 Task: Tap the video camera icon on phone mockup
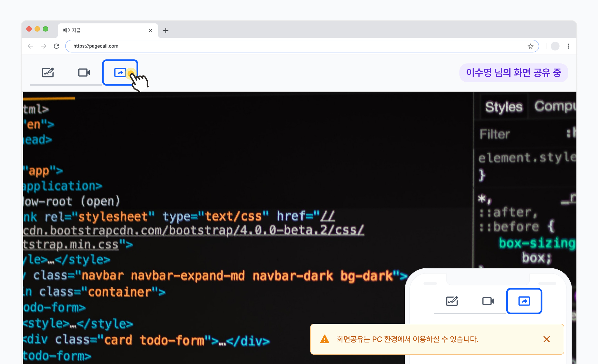pos(488,301)
